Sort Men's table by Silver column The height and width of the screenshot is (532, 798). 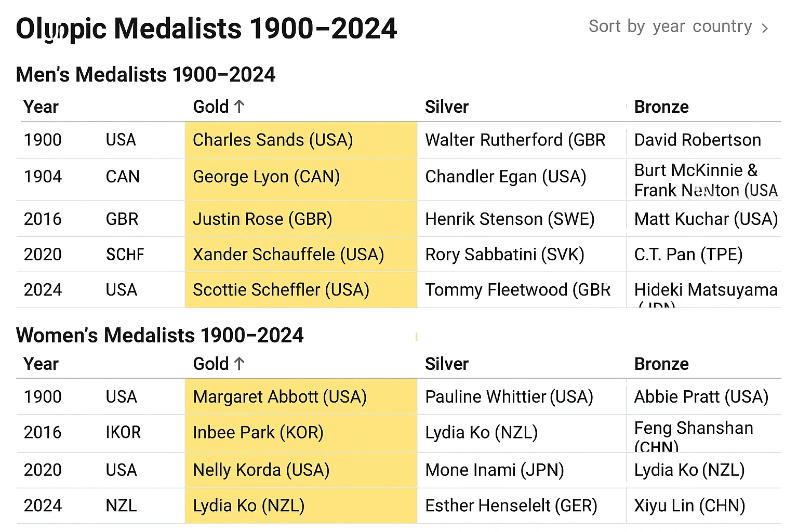[446, 107]
